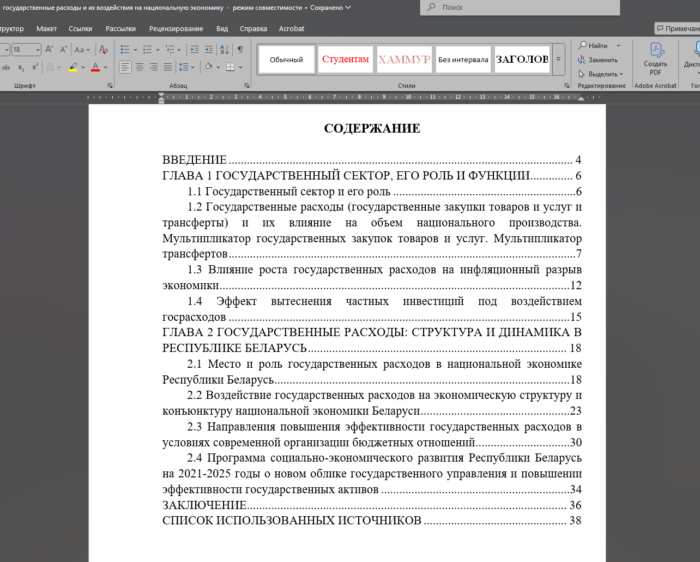
Task: Justify the paragraph text
Action: [168, 67]
